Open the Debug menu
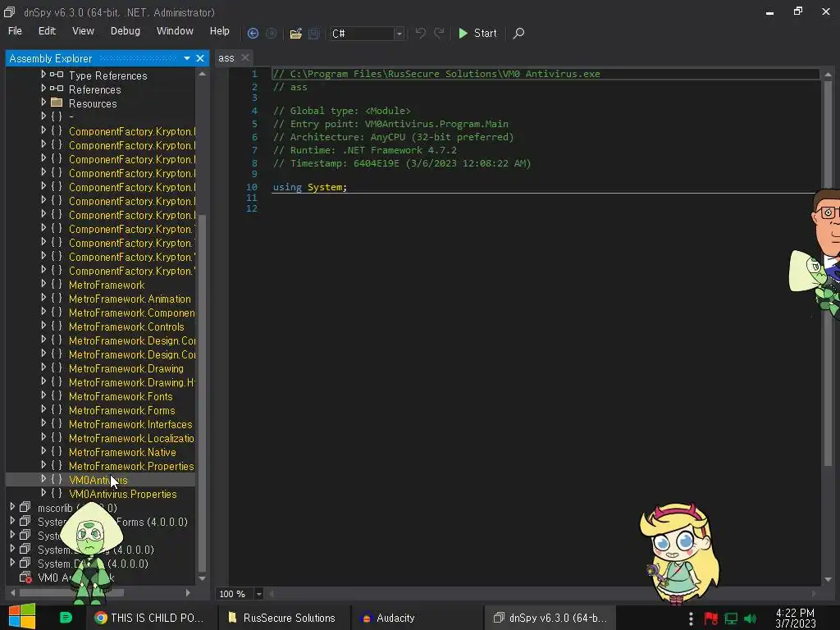Image resolution: width=840 pixels, height=630 pixels. pyautogui.click(x=126, y=31)
